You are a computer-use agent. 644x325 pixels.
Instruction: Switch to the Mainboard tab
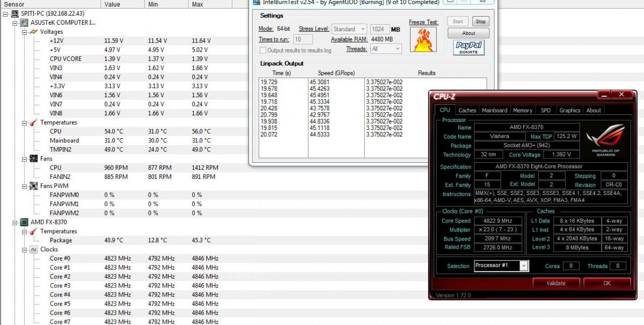coord(494,110)
